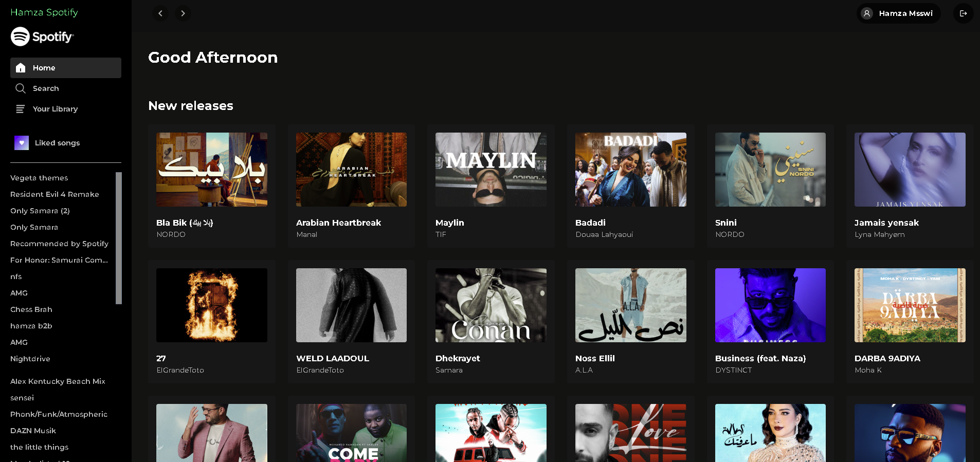Open the Vegeta themes playlist
Image resolution: width=980 pixels, height=462 pixels.
[x=39, y=178]
